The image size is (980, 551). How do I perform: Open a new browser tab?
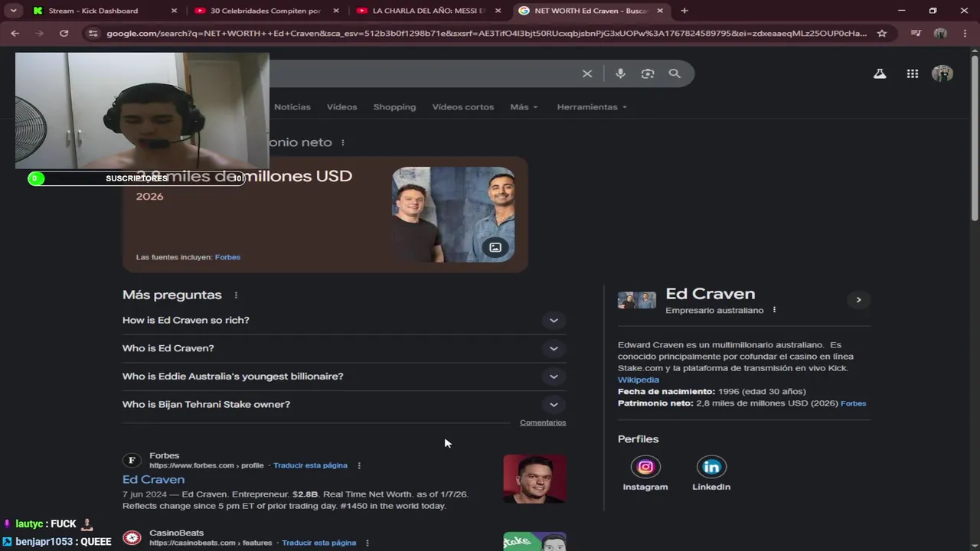tap(684, 11)
